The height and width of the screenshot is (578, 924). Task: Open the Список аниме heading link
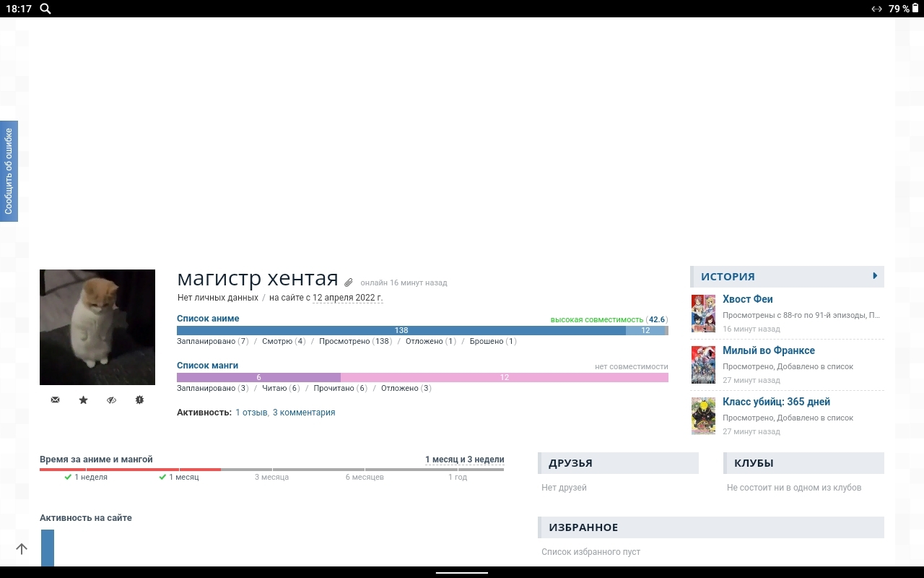coord(208,319)
